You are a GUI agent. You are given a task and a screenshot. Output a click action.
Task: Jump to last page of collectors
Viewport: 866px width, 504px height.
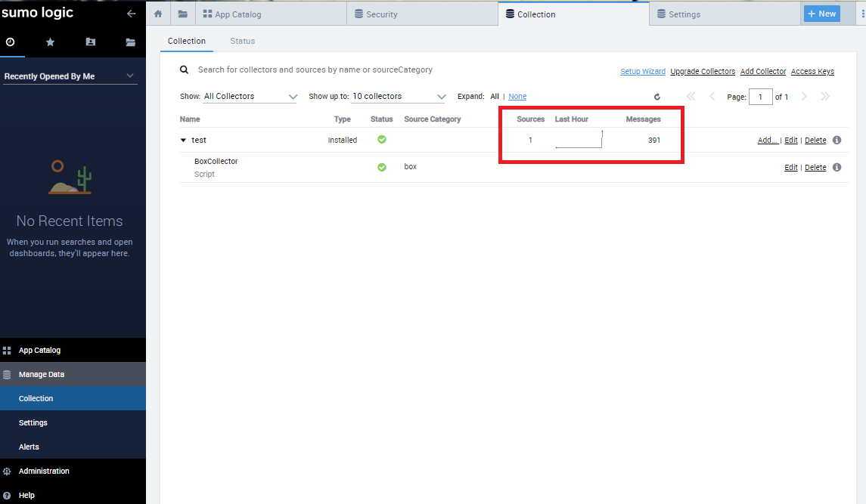(x=825, y=96)
